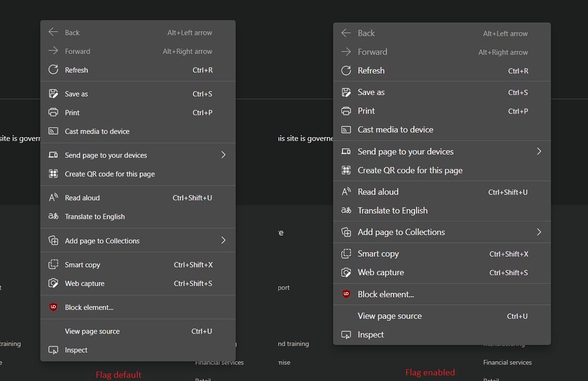Click the Smart copy icon in left menu
The image size is (588, 381).
(53, 264)
